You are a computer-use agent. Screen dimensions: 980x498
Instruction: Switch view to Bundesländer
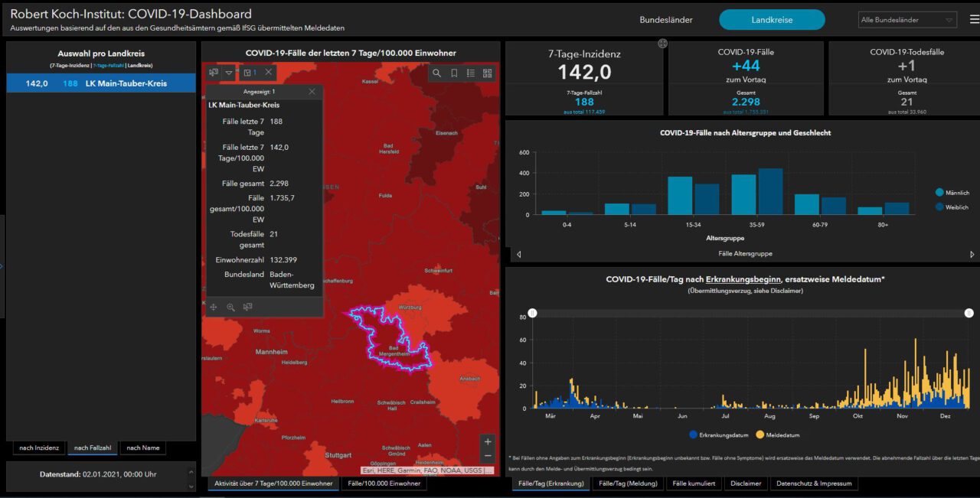coord(666,20)
